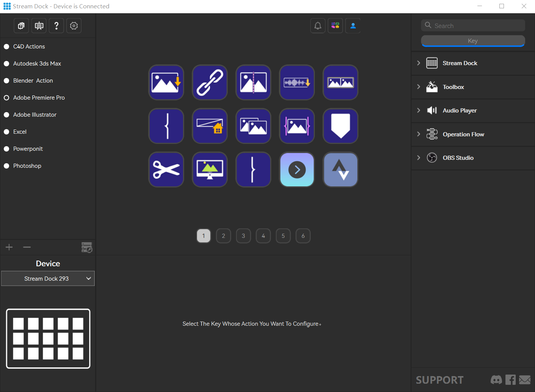Click the up-down arrows key icon

coord(341,170)
